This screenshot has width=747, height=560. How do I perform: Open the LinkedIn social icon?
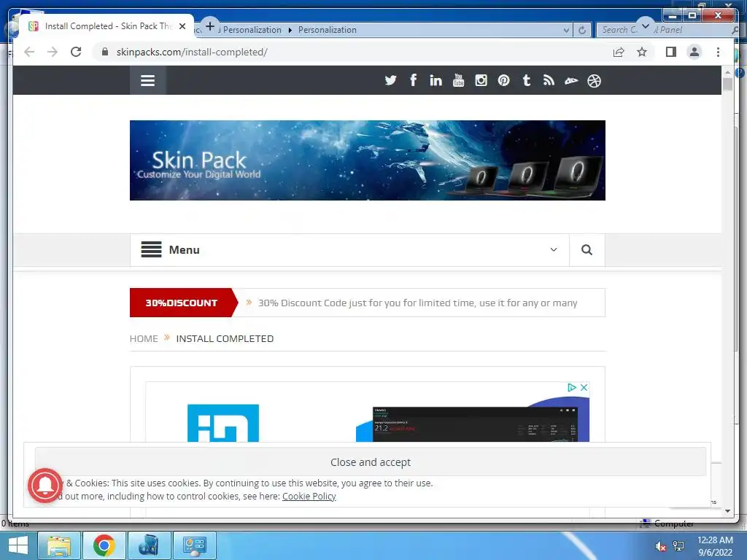[x=436, y=80]
